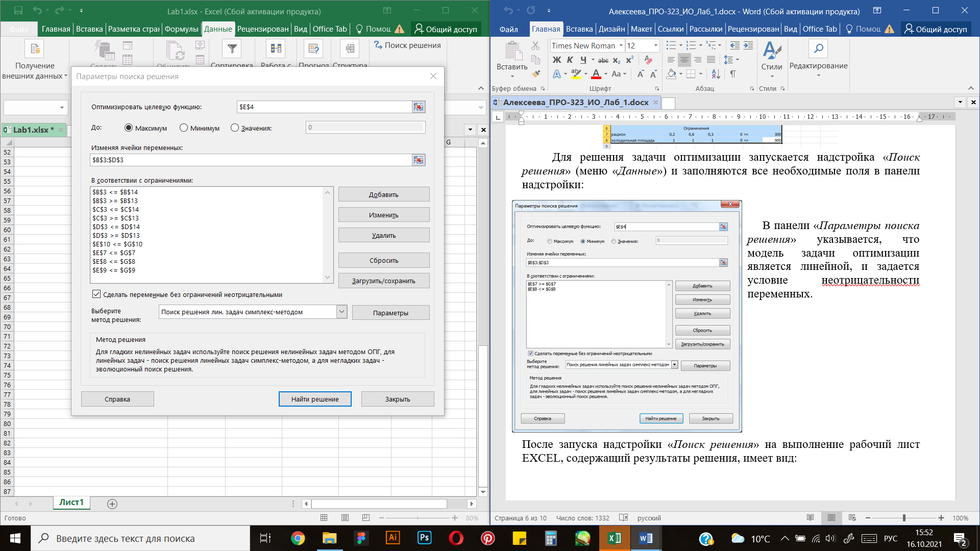Select the Значения radio button

[235, 128]
